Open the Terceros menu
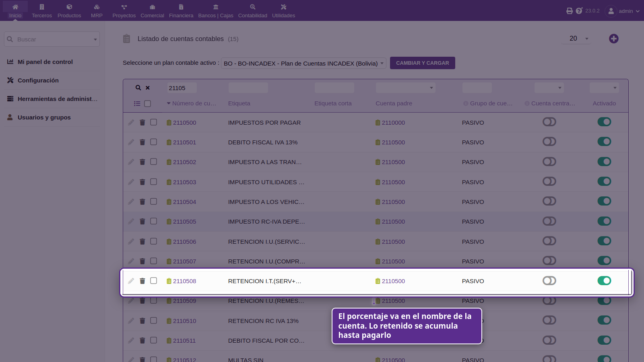Viewport: 644px width, 362px height. coord(42,11)
